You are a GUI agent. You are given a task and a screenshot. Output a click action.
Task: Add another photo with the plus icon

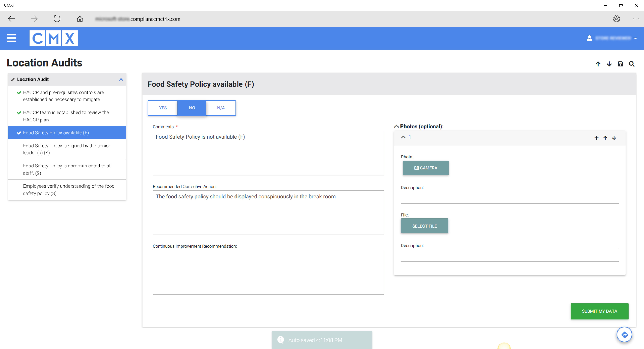tap(596, 138)
